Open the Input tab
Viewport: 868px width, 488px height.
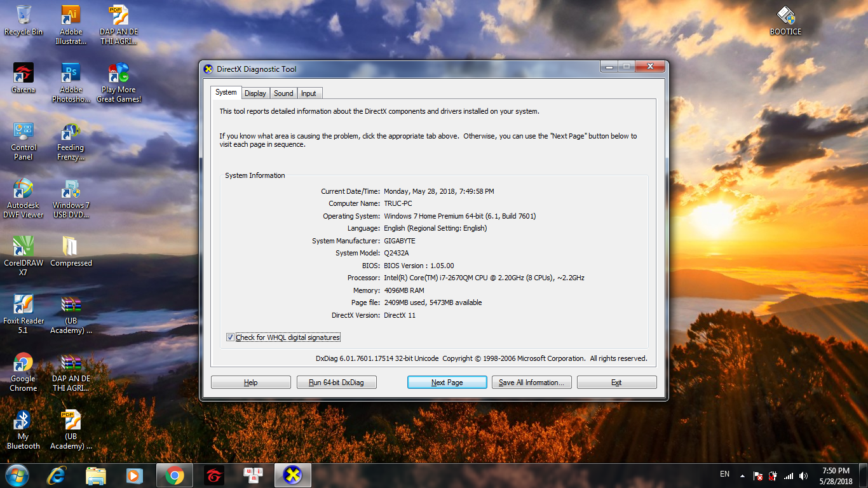point(309,93)
